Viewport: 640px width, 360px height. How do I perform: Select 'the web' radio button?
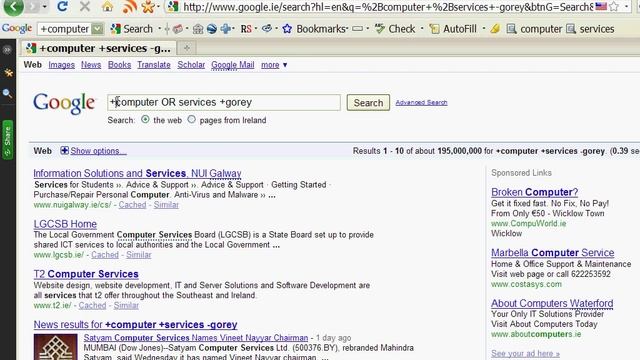[145, 120]
